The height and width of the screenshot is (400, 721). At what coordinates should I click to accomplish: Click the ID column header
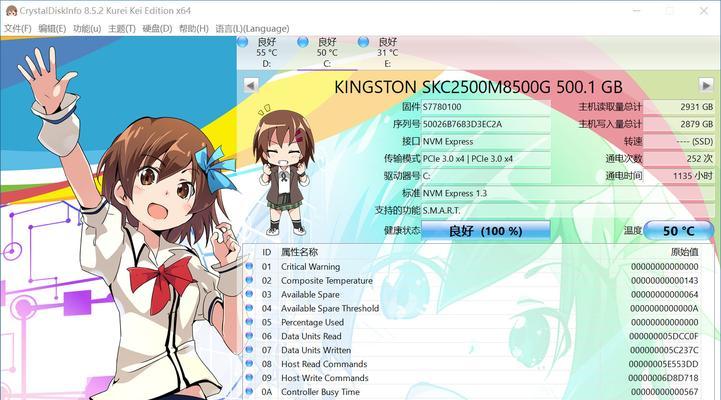pyautogui.click(x=267, y=252)
